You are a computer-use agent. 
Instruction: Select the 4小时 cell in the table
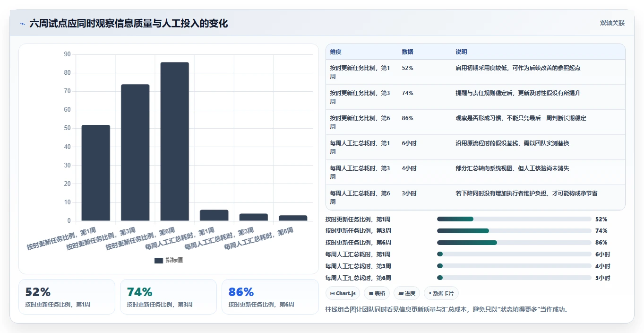point(409,168)
